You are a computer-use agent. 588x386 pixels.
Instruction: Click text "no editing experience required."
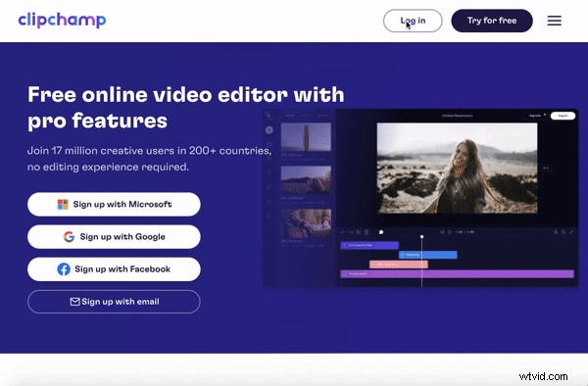108,167
